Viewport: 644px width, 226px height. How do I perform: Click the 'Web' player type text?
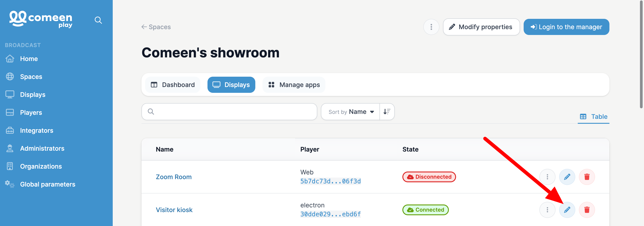(307, 172)
